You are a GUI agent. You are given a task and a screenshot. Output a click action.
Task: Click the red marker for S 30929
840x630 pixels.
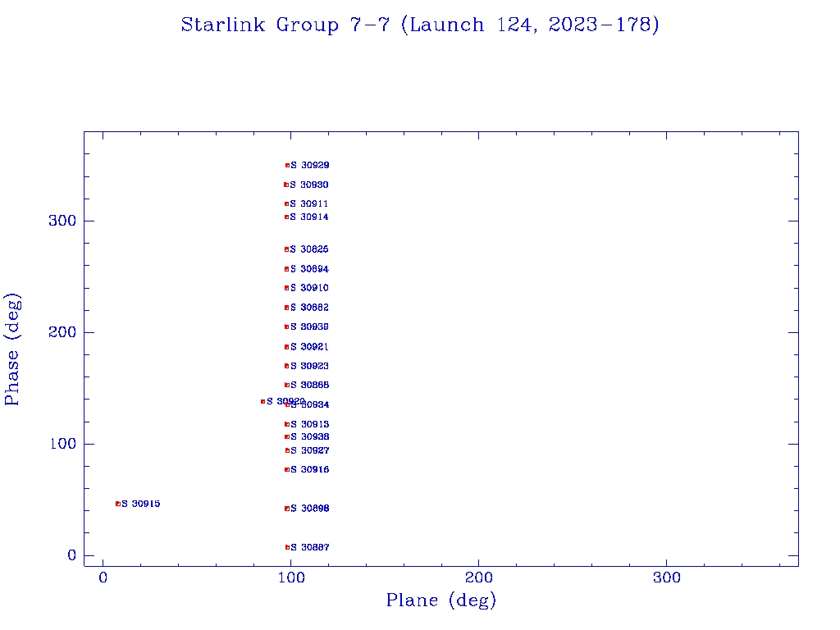coord(287,165)
